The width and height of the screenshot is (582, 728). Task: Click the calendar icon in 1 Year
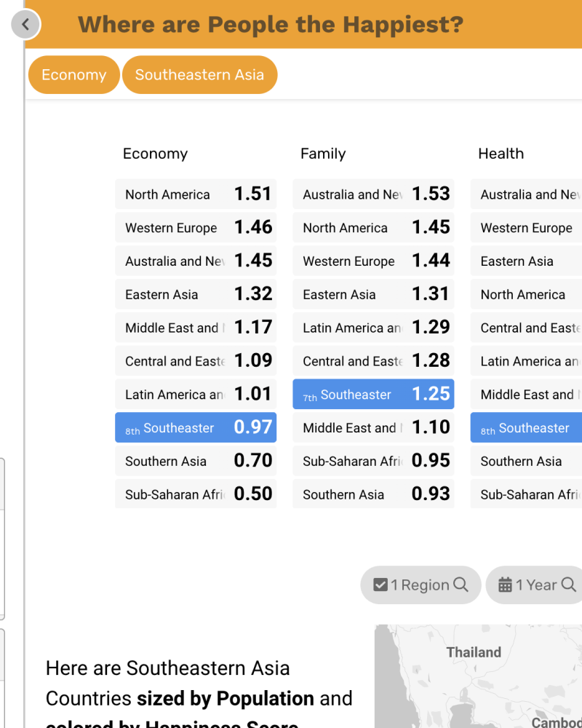click(505, 585)
